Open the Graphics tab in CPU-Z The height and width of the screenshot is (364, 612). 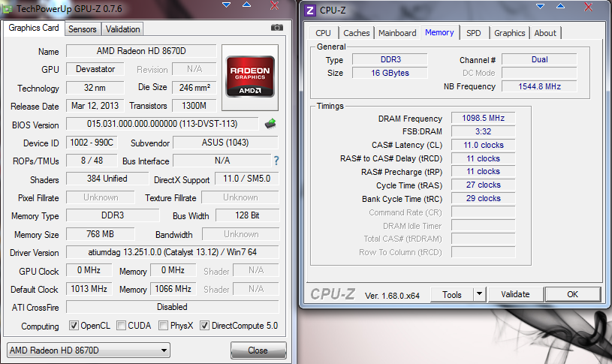(509, 33)
